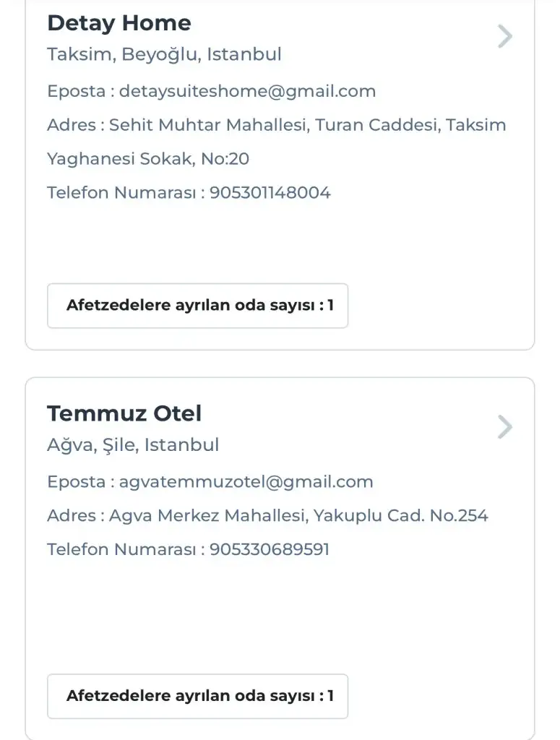Click Telefon Numarası label in Temmuz Otel card
Screen dimensions: 560x740
click(x=121, y=549)
